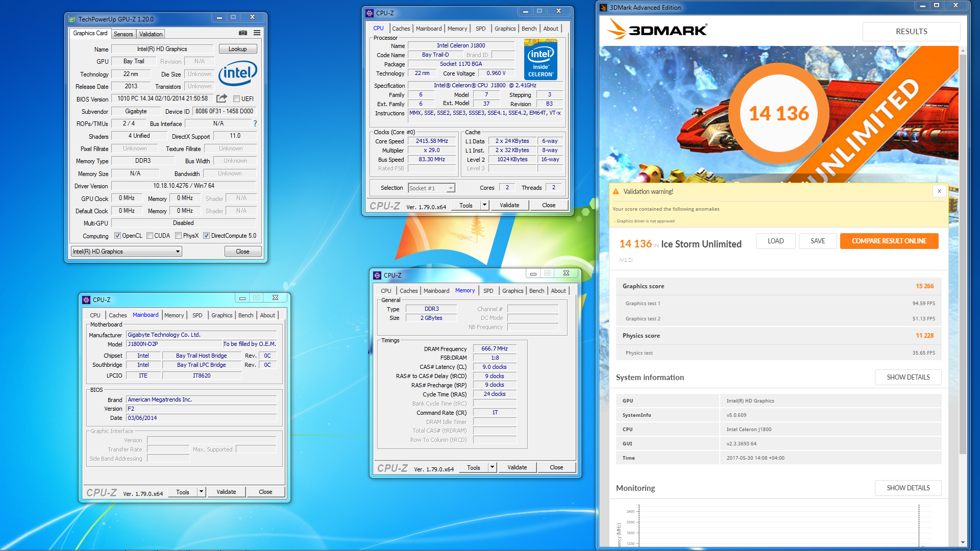The width and height of the screenshot is (980, 551).
Task: Expand the Tools dropdown arrow in CPU-Z Mainboard window
Action: tap(202, 492)
